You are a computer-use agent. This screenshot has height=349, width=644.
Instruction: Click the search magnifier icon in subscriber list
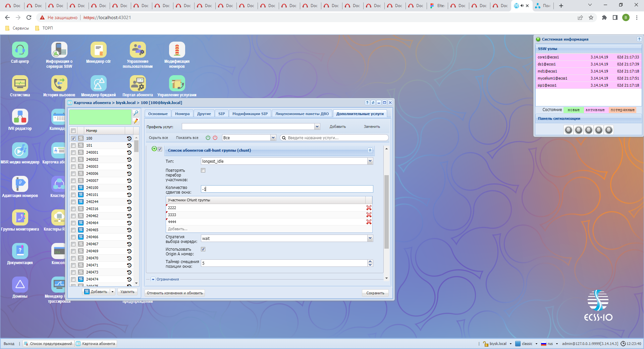pyautogui.click(x=136, y=113)
